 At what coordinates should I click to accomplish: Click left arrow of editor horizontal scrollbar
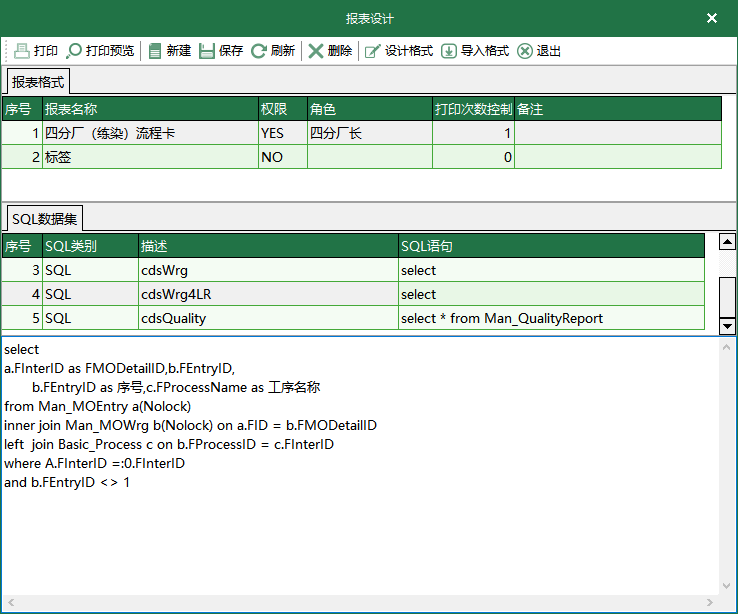tap(11, 602)
